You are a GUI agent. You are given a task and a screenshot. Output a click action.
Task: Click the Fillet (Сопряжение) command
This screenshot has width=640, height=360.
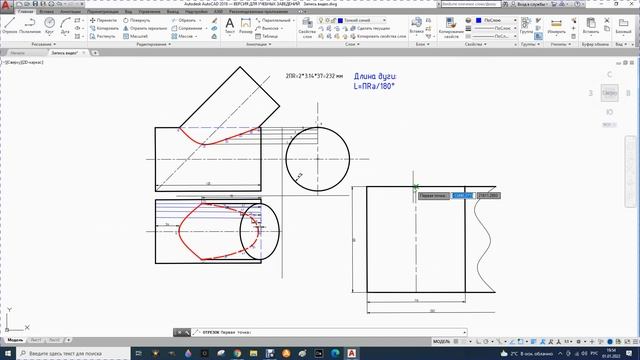coord(187,28)
